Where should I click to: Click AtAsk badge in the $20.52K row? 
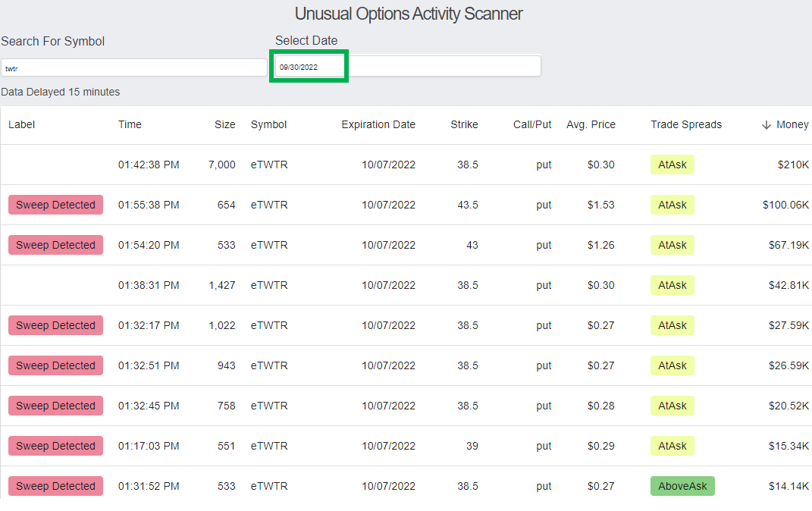672,406
